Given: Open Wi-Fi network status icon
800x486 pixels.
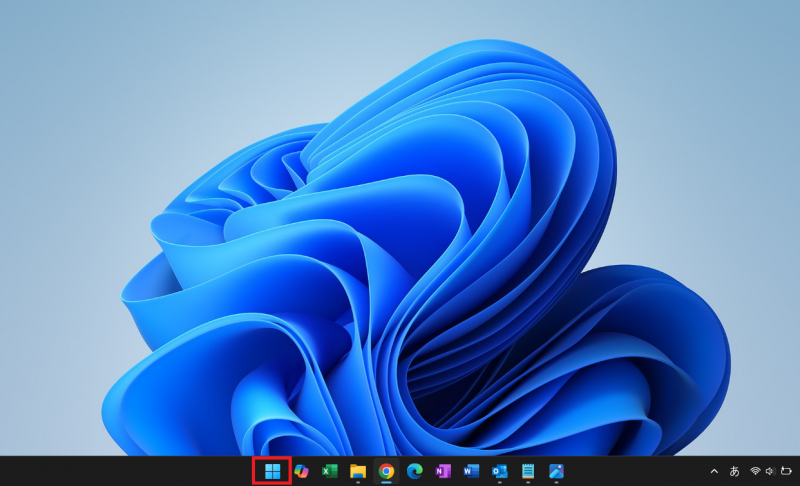Looking at the screenshot, I should [755, 471].
